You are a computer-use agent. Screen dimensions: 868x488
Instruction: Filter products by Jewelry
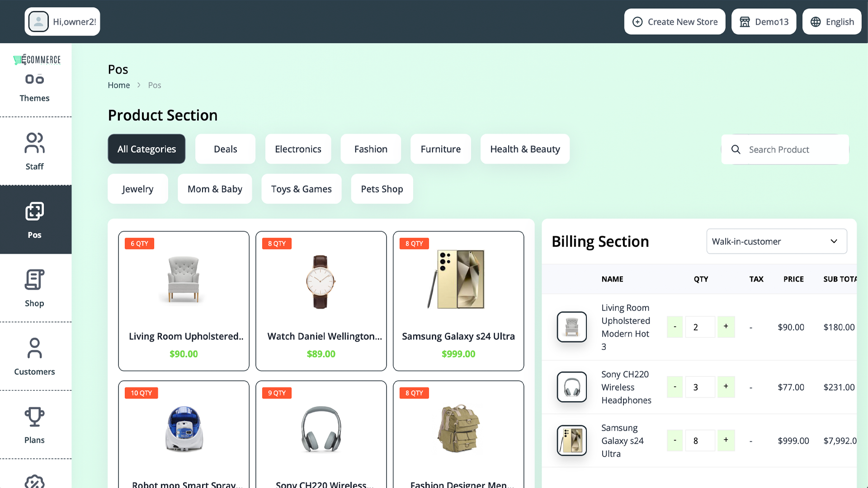[138, 189]
